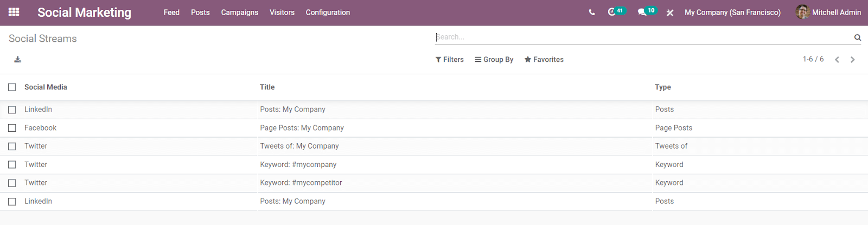Select all rows with header checkbox
This screenshot has width=868, height=225.
click(12, 87)
